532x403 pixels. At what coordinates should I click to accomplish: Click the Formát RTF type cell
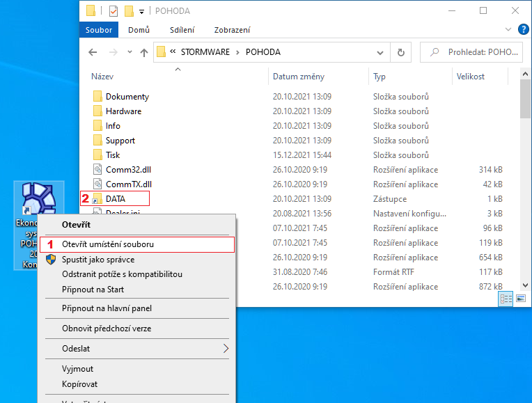(393, 271)
